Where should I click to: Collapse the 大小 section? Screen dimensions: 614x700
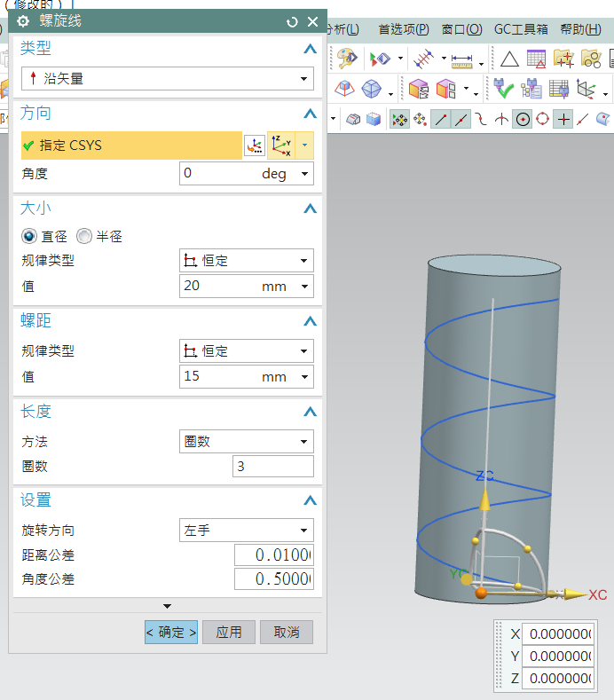[310, 208]
